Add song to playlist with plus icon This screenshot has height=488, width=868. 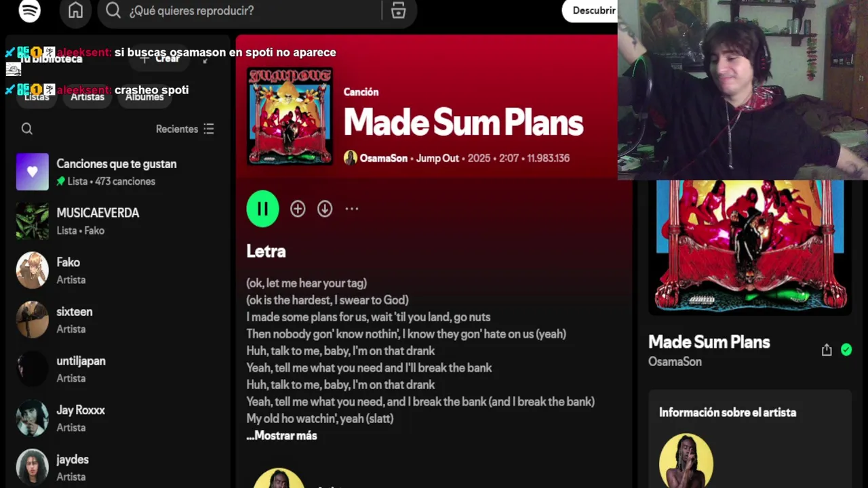pyautogui.click(x=298, y=209)
